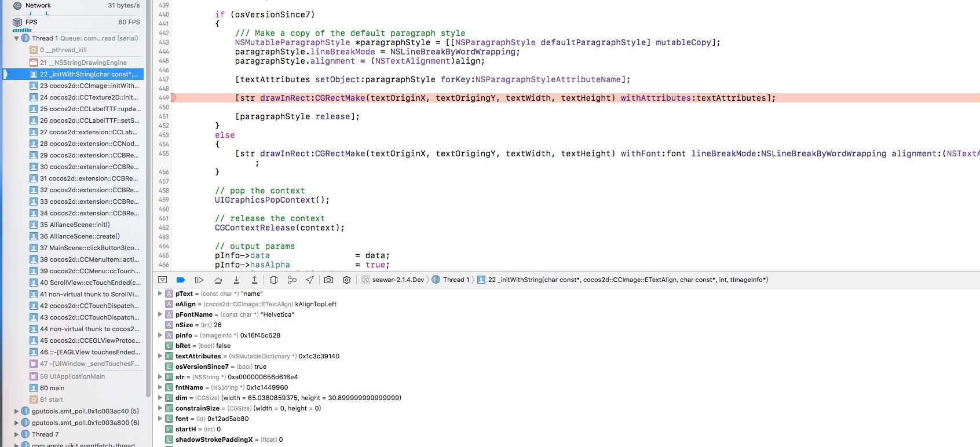Select frame 23 cocos2d::CCImage::initWith
Screen dimensions: 980x447
73,86
